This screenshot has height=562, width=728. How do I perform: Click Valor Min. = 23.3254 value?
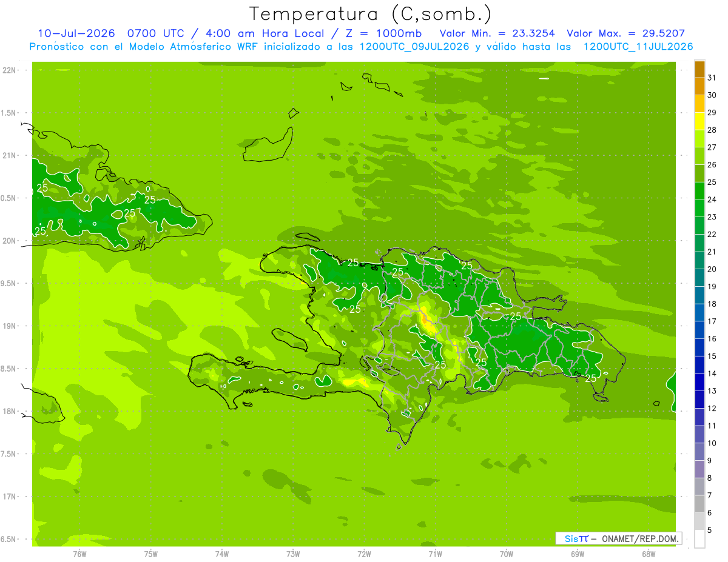click(497, 33)
